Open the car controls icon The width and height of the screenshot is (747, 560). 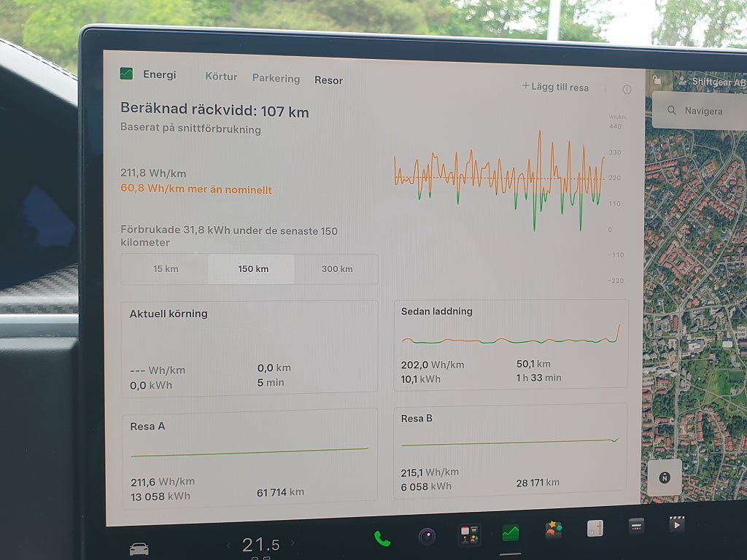pyautogui.click(x=139, y=549)
